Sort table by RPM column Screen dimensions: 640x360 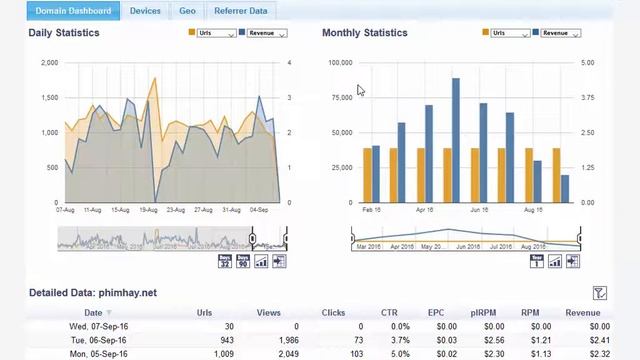pyautogui.click(x=530, y=313)
